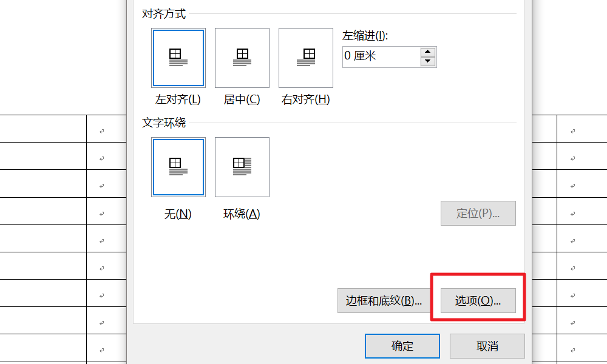Click the 对齐方式 section heading

pos(164,14)
